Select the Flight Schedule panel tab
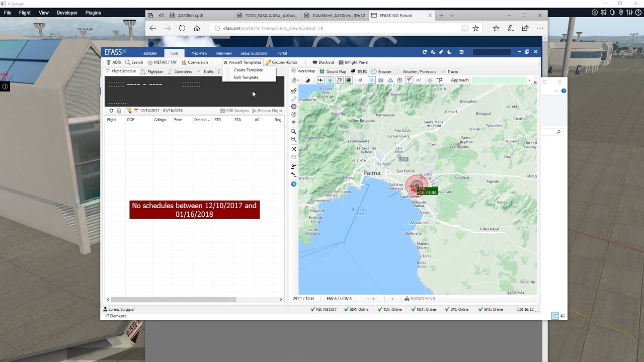 click(x=121, y=71)
